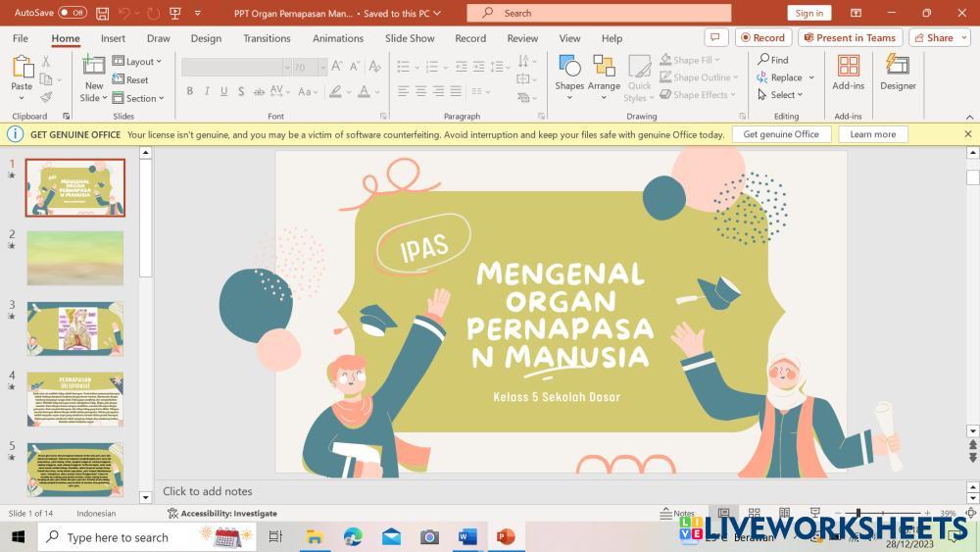
Task: Switch to the Transitions tab
Action: click(x=267, y=38)
